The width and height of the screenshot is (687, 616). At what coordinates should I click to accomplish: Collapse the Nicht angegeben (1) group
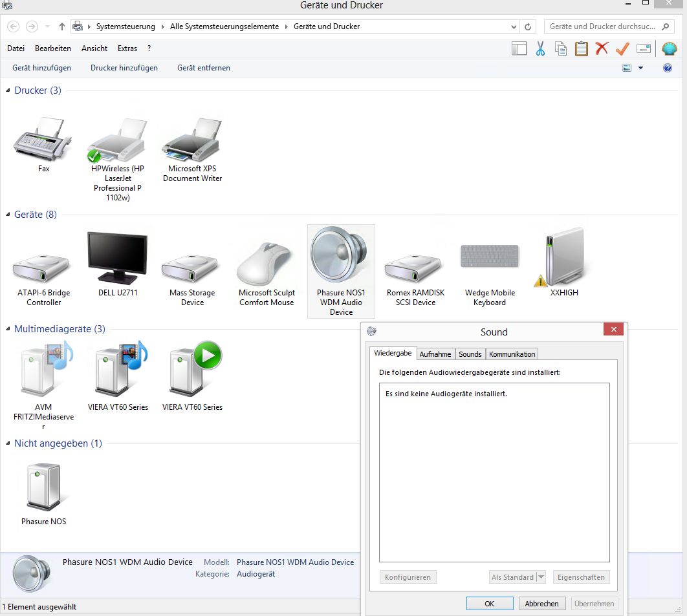tap(8, 443)
